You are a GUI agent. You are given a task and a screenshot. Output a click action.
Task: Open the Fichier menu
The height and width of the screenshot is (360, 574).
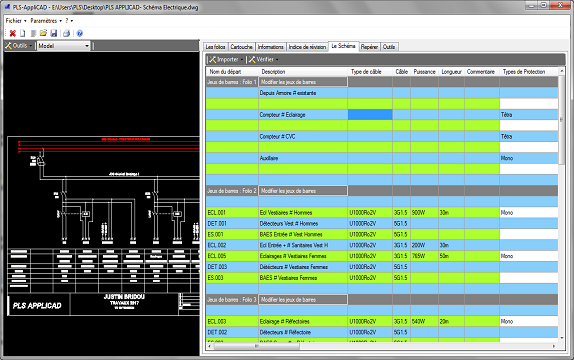16,21
